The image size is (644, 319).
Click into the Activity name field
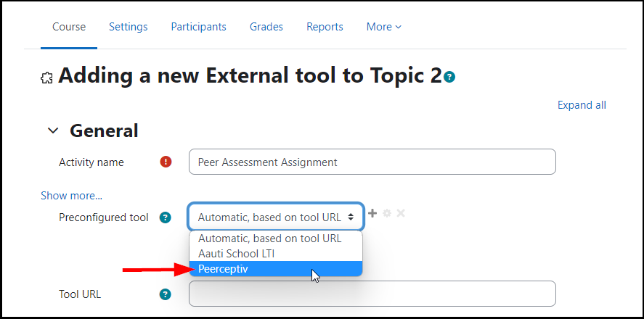(x=372, y=162)
